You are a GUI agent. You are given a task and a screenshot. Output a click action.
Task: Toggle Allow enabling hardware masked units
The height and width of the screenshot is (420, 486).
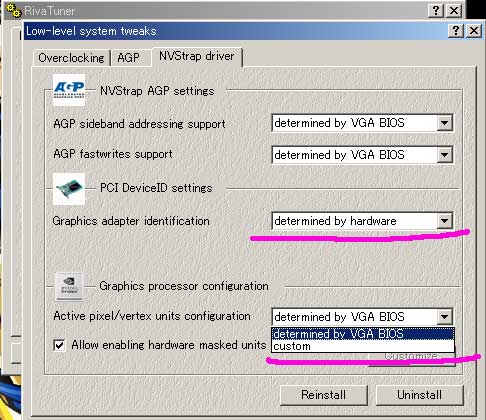coord(59,345)
